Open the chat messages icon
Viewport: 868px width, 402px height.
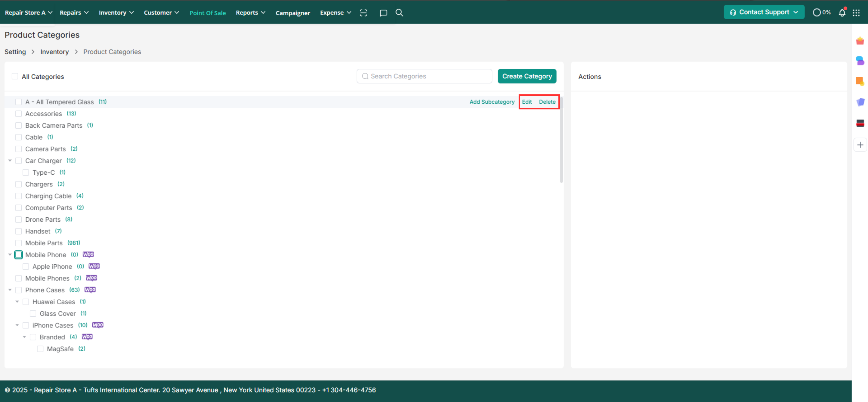point(383,13)
